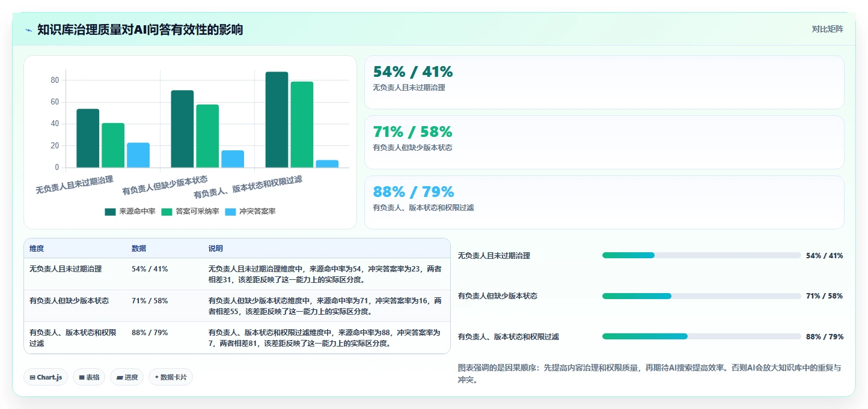
Task: Click the 进度 tag
Action: point(127,377)
